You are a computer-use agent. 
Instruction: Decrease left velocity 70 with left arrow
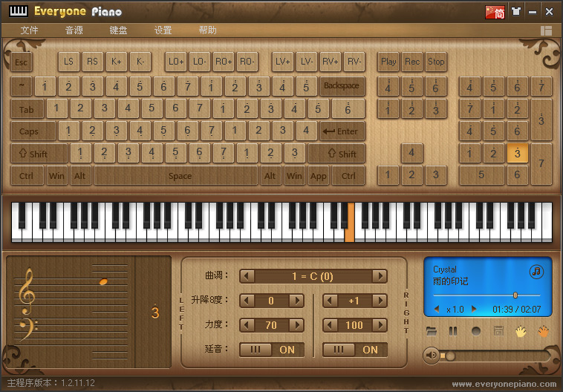click(x=247, y=325)
